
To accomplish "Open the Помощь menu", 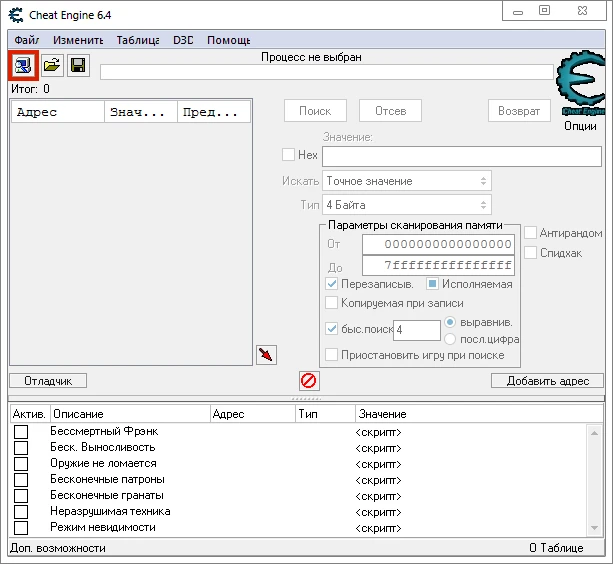I will (229, 40).
